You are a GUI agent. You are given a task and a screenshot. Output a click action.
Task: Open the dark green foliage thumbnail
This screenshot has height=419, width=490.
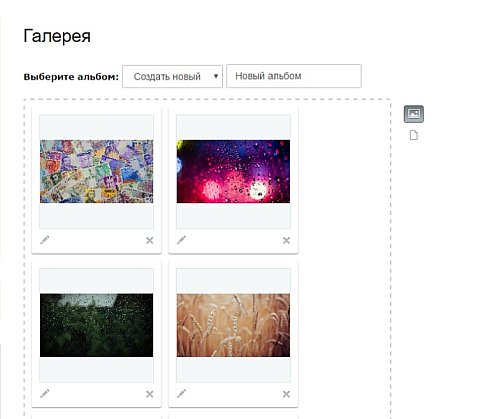(96, 325)
